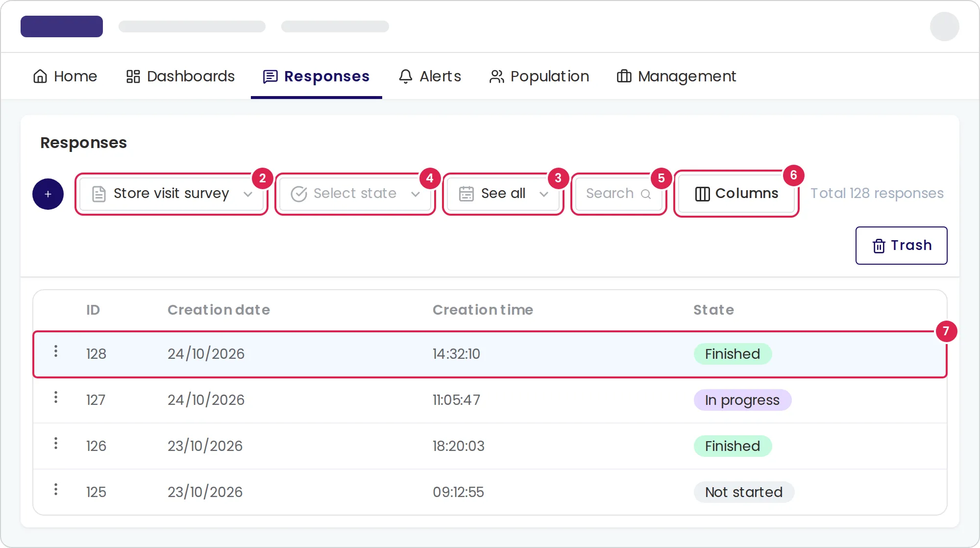Click the ID cell 125

tap(96, 492)
